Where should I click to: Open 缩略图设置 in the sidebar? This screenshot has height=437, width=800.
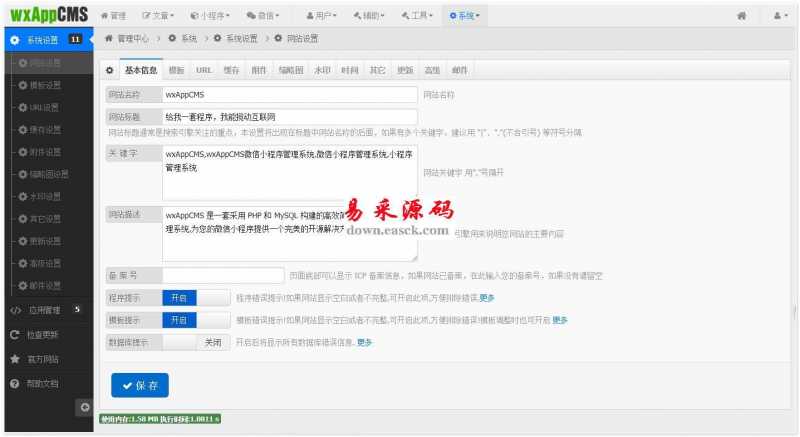49,174
